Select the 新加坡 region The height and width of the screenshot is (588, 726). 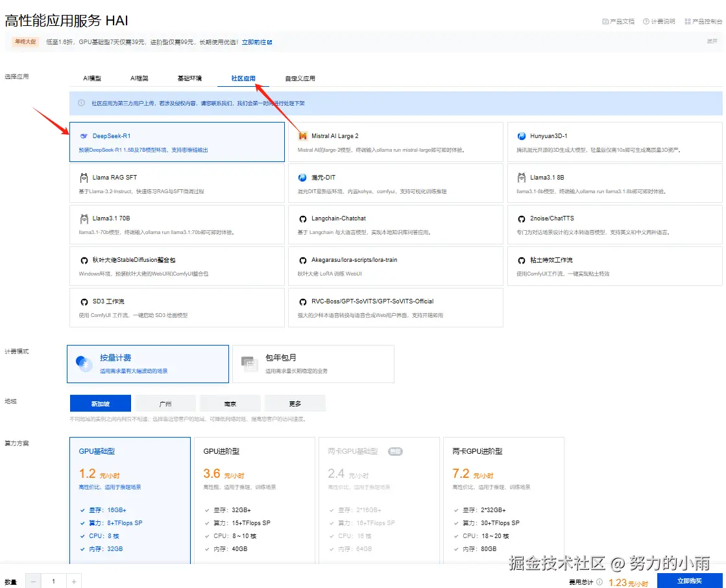(101, 403)
